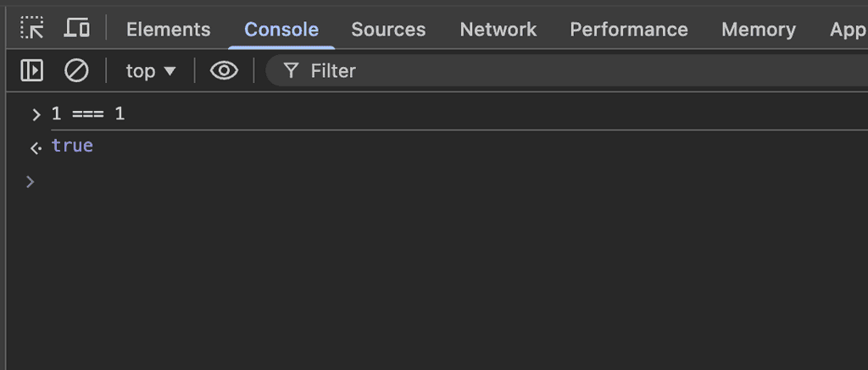Click the return arrow beside true

36,147
